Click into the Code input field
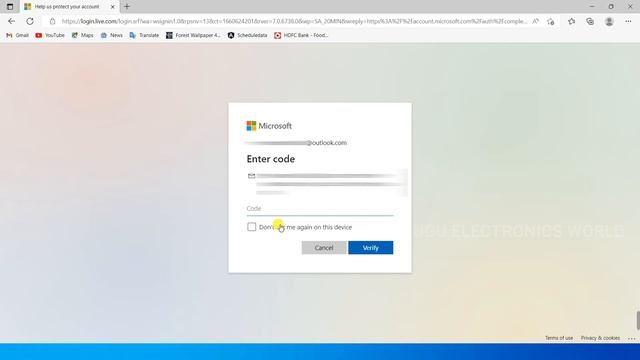640x360 pixels. tap(320, 209)
